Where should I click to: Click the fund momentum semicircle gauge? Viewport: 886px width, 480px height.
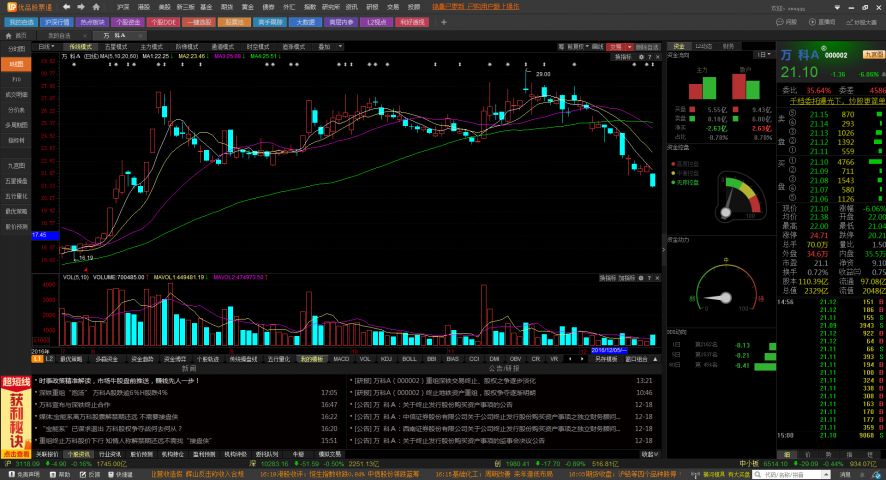point(727,287)
